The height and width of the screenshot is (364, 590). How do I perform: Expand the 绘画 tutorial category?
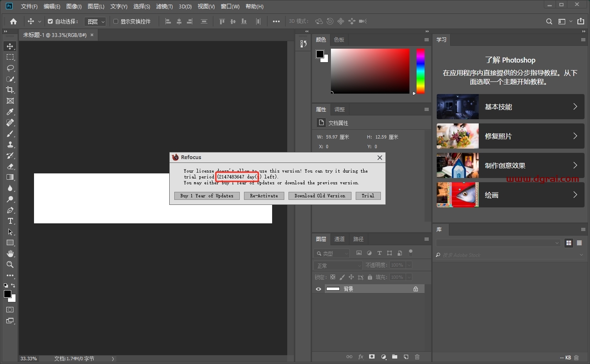[x=511, y=195]
